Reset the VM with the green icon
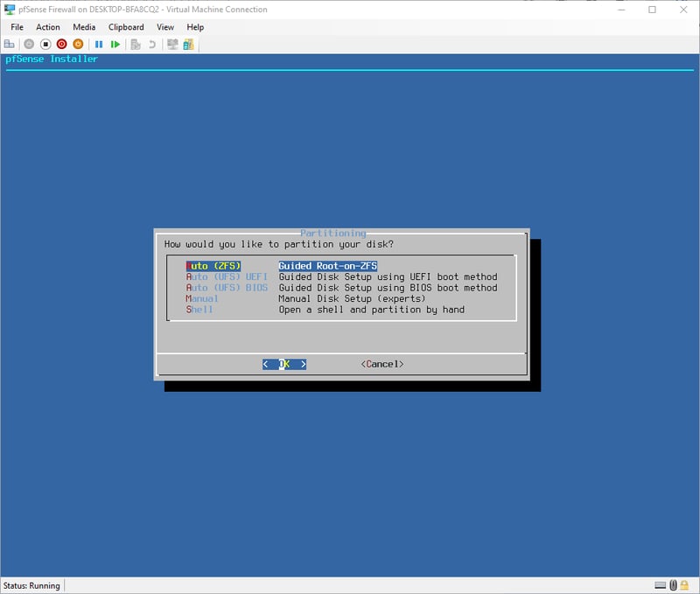The width and height of the screenshot is (700, 594). (115, 44)
